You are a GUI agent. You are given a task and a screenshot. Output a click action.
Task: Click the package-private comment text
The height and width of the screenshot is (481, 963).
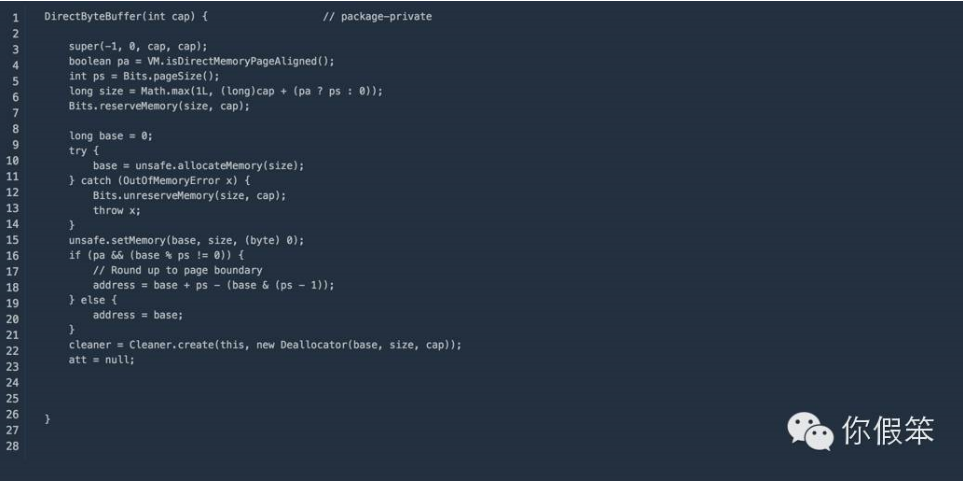(x=378, y=17)
